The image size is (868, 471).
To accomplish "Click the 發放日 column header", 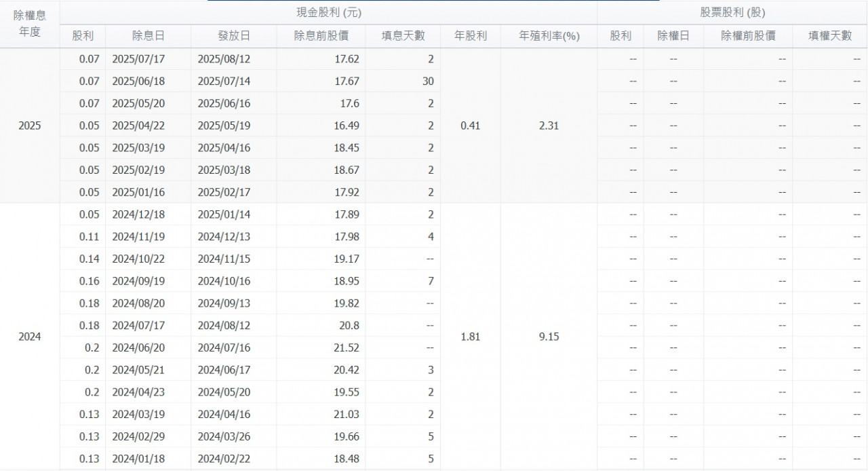I will pos(234,36).
